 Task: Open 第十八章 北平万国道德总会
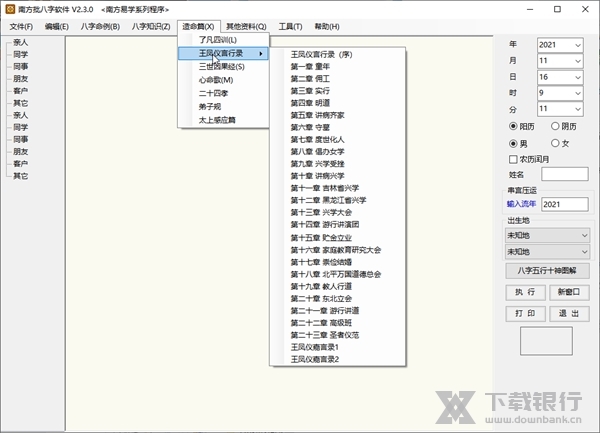[x=338, y=274]
